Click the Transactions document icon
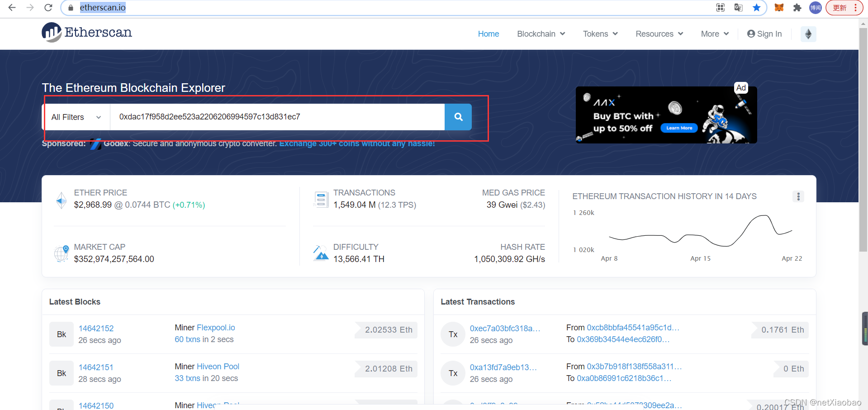This screenshot has height=410, width=868. point(321,199)
